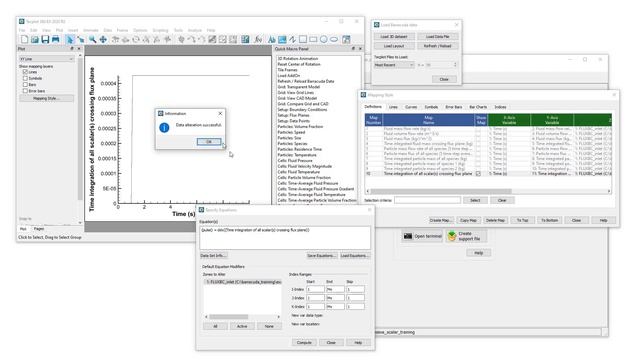Click the n = stepper in Load Barracuda data
The width and height of the screenshot is (640, 360).
coord(455,65)
